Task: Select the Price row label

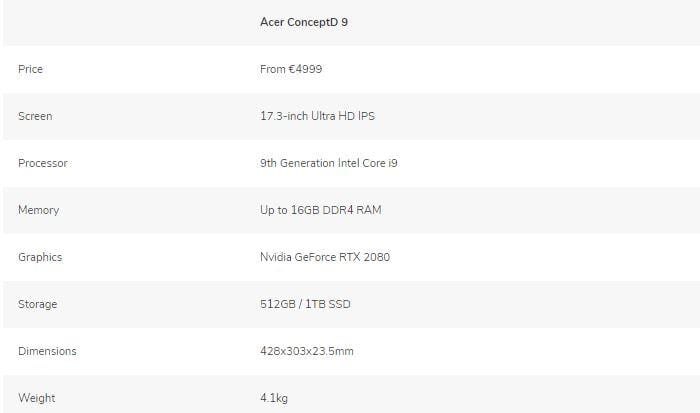Action: click(x=30, y=69)
